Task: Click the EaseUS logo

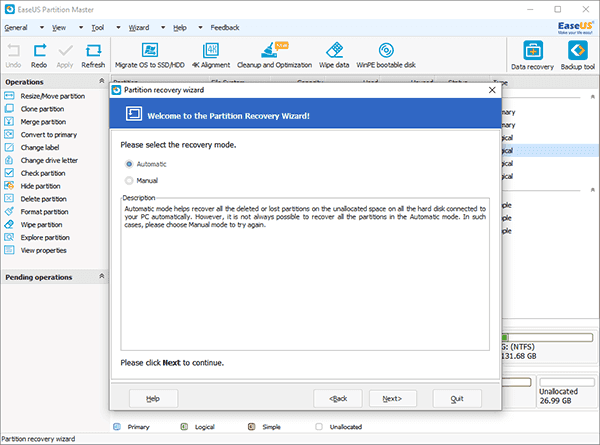Action: coord(575,27)
